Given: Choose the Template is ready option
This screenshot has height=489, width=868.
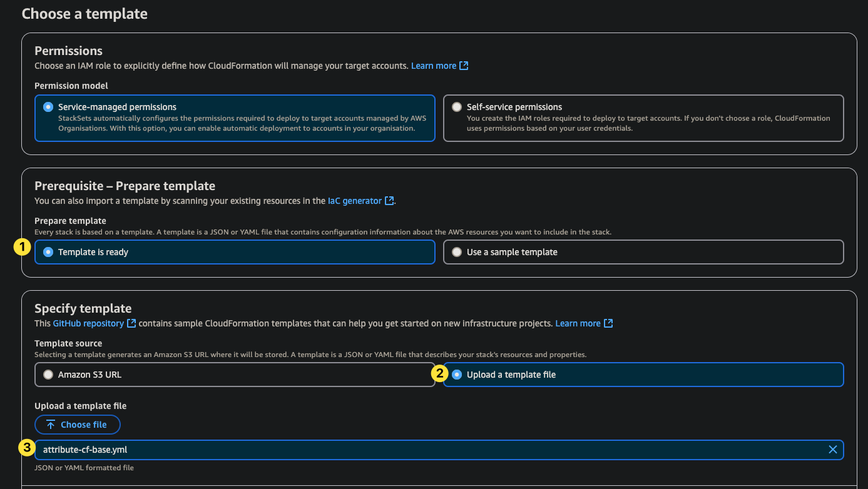Looking at the screenshot, I should (x=235, y=252).
